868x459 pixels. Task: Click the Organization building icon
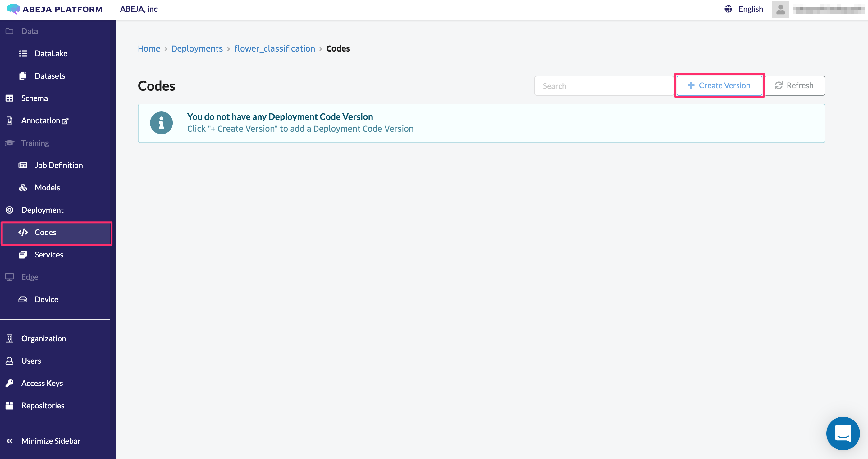coord(9,339)
